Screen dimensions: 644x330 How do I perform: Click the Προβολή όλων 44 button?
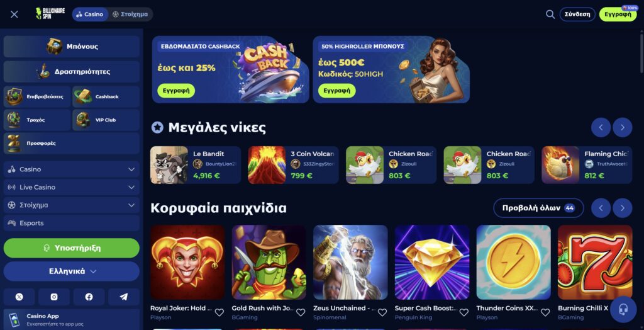(x=538, y=208)
